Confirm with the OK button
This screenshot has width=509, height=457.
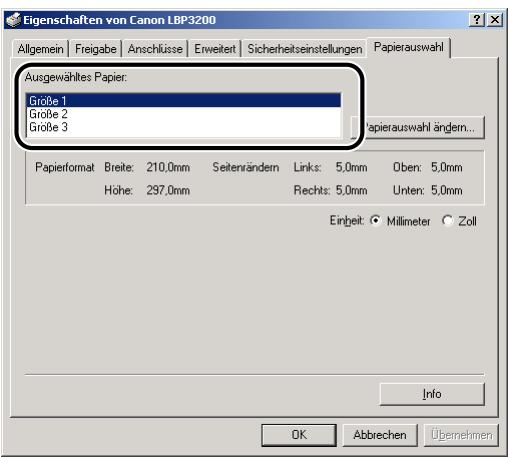point(299,435)
